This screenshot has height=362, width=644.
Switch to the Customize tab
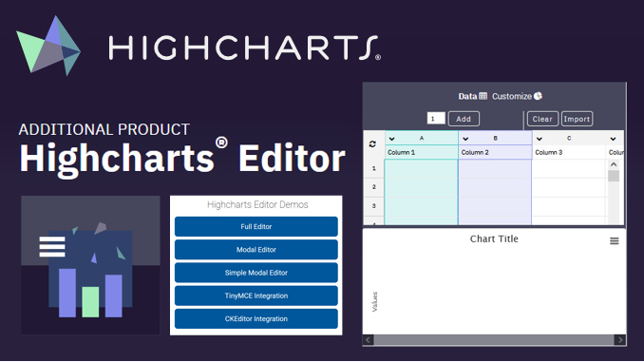(x=517, y=96)
